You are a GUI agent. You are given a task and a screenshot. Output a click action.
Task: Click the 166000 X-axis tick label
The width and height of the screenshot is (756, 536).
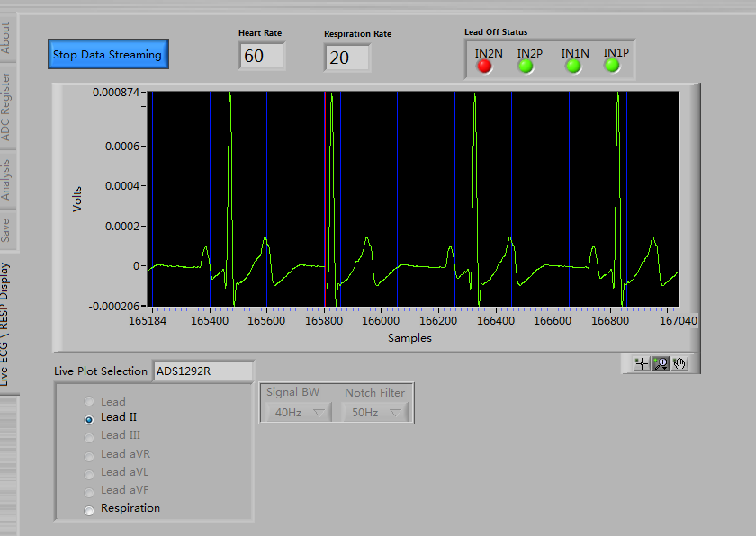(381, 321)
